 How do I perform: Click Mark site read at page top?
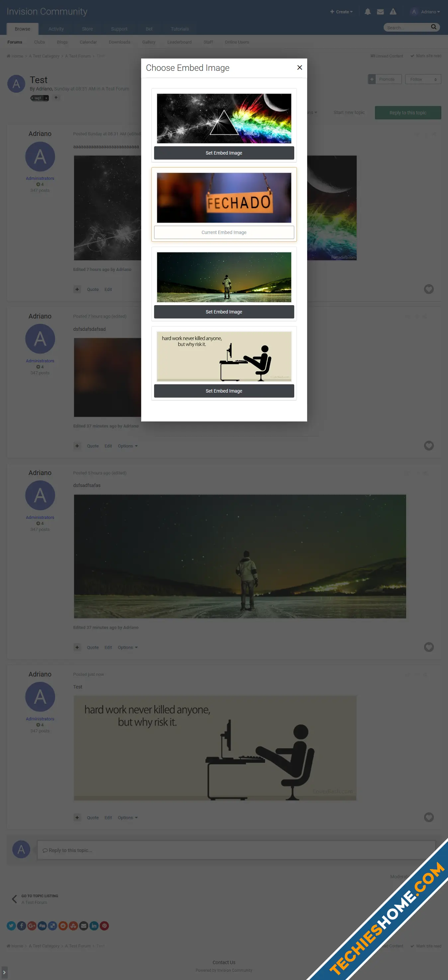[x=425, y=56]
